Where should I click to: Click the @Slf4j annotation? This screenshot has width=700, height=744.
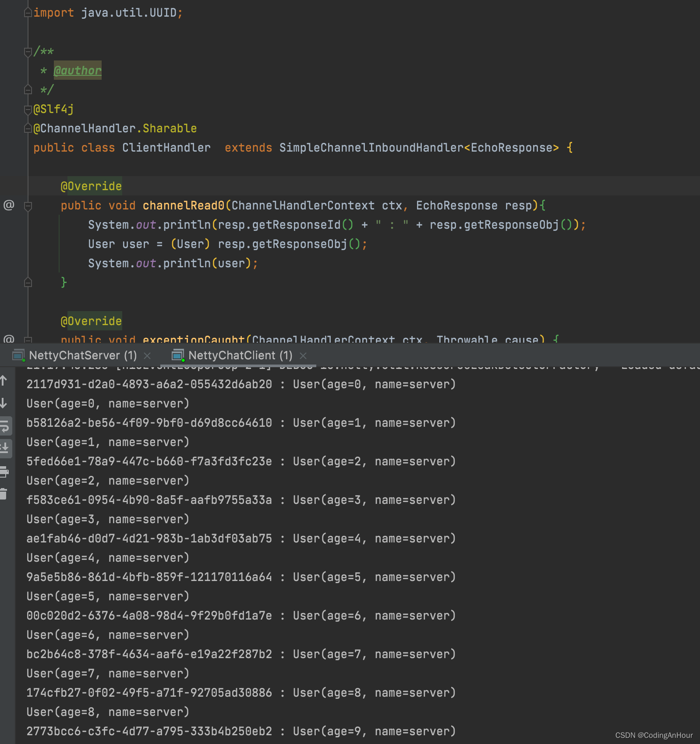pyautogui.click(x=53, y=109)
